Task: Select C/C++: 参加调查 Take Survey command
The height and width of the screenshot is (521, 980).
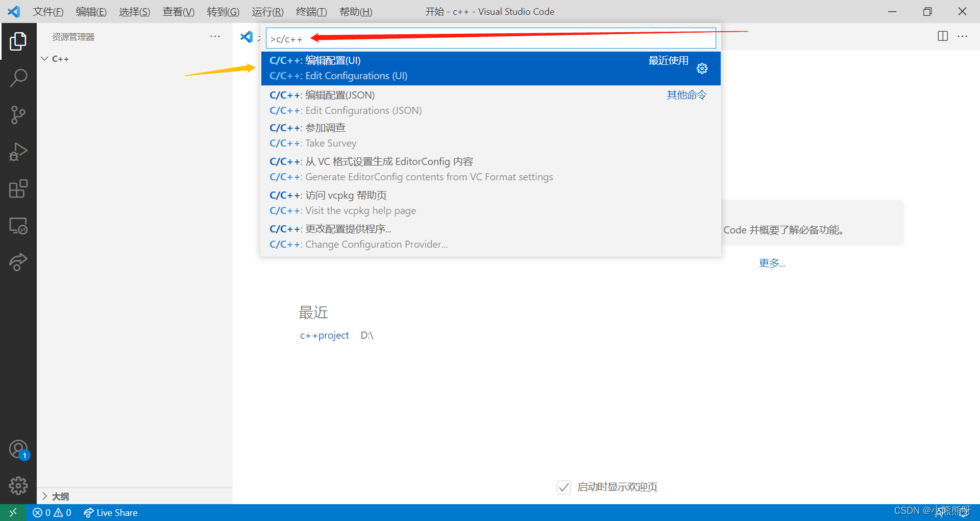Action: pyautogui.click(x=491, y=135)
